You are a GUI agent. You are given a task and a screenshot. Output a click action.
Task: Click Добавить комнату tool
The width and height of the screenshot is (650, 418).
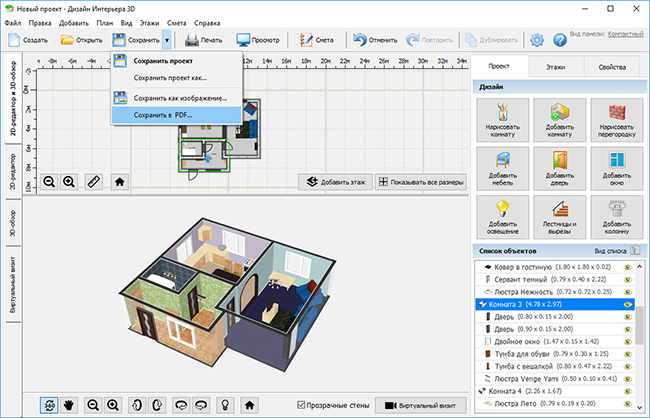560,120
